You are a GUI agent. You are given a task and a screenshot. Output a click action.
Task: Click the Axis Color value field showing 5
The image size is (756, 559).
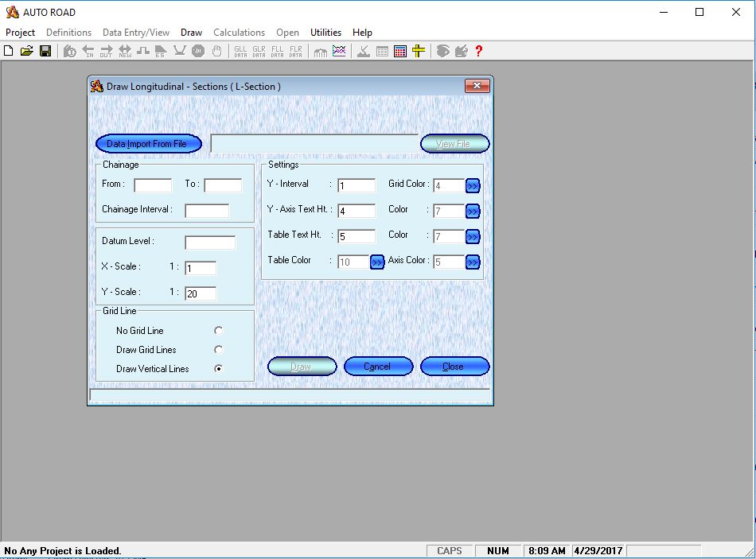449,262
